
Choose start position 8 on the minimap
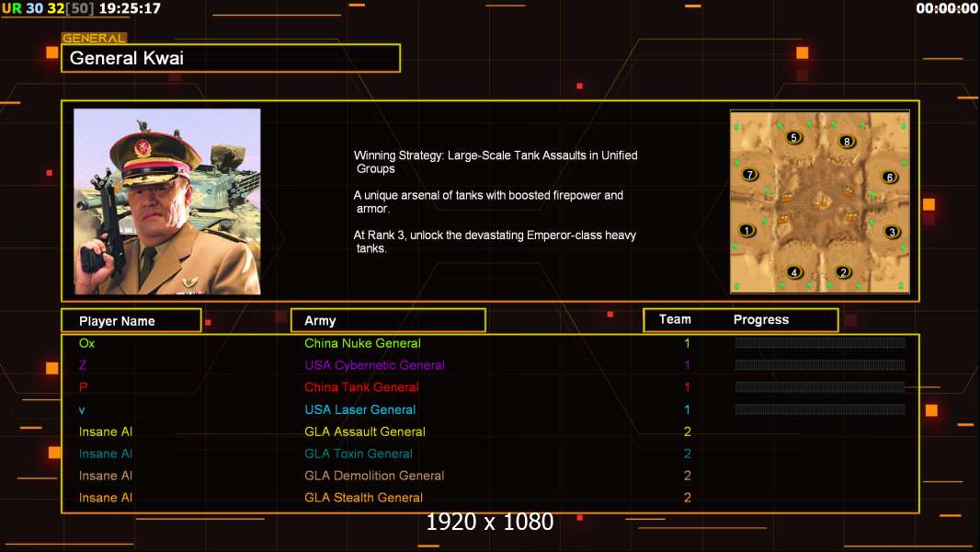tap(847, 142)
